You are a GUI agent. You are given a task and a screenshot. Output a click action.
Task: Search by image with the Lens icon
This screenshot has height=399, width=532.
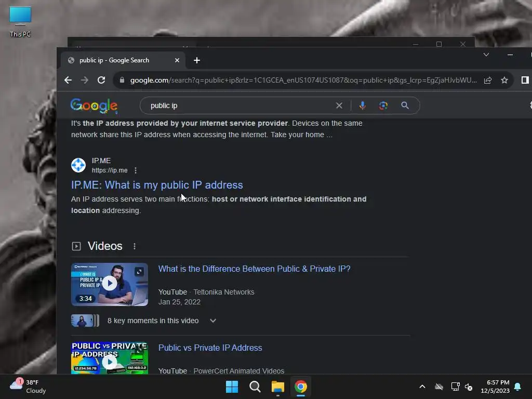coord(383,105)
